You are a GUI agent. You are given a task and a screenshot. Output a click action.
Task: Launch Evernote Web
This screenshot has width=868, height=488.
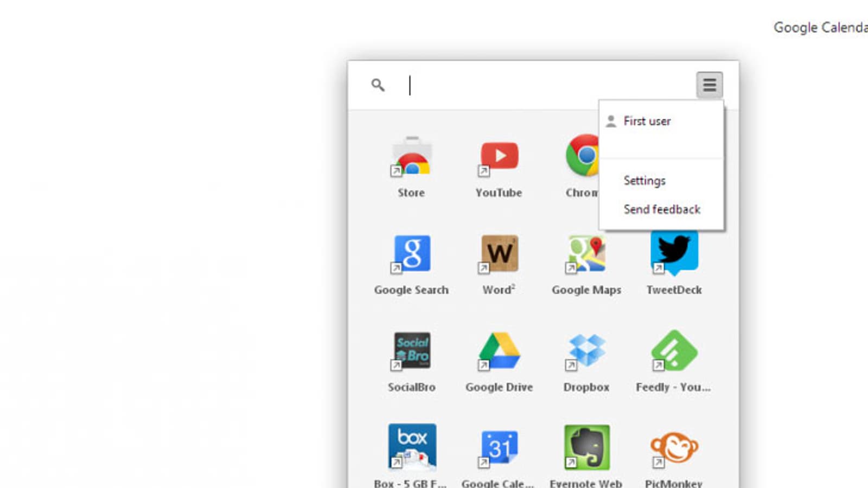(x=586, y=448)
